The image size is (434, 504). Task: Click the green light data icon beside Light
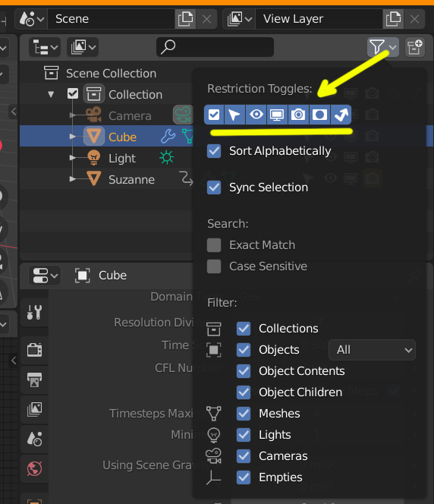pyautogui.click(x=167, y=158)
